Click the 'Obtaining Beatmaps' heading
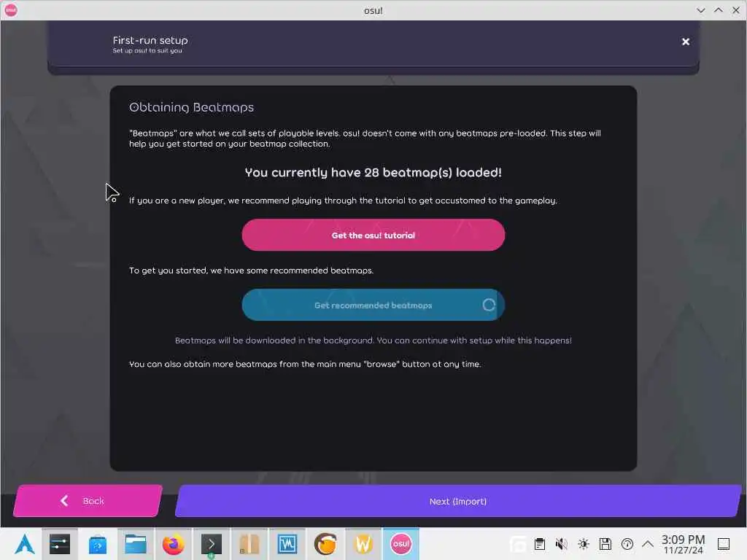The width and height of the screenshot is (747, 560). click(192, 107)
